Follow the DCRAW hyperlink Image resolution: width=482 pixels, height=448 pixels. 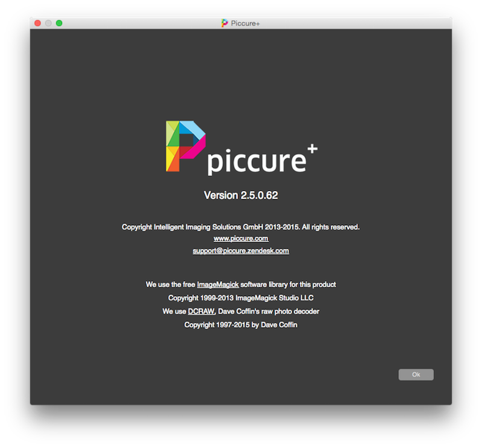[201, 311]
